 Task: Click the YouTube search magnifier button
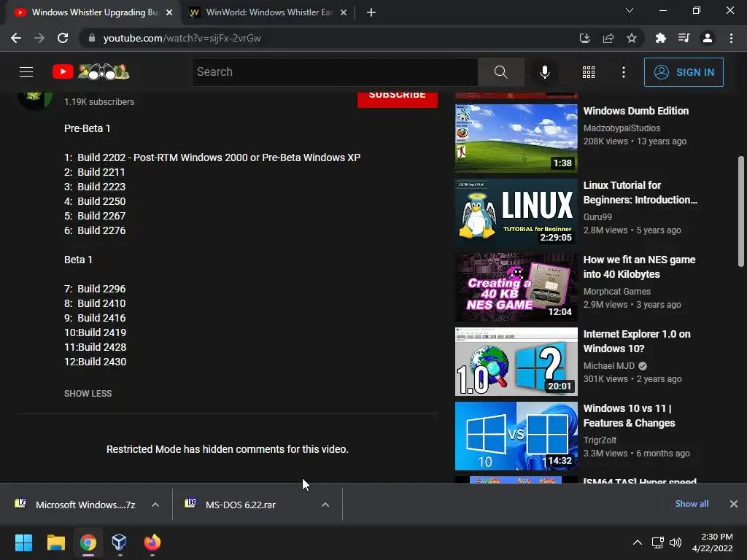coord(500,72)
